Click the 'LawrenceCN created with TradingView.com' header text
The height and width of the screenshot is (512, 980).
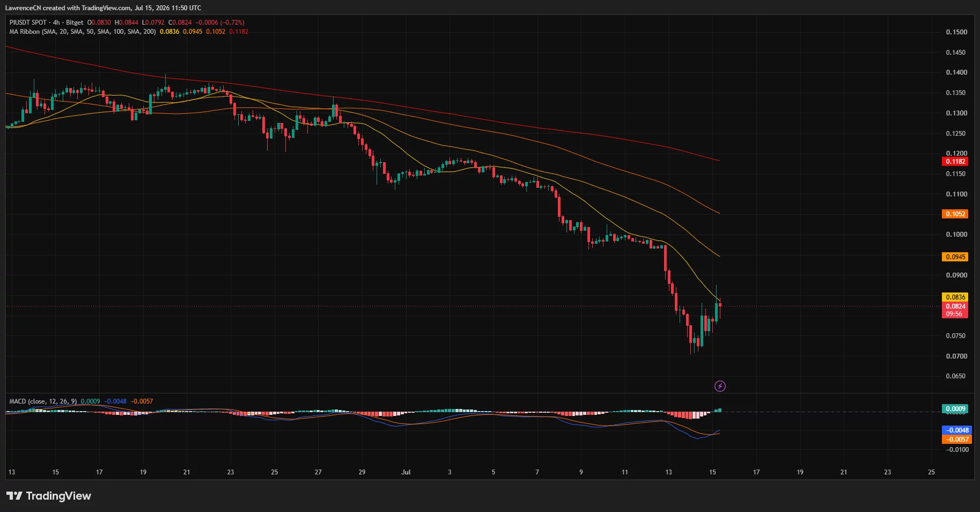click(68, 8)
